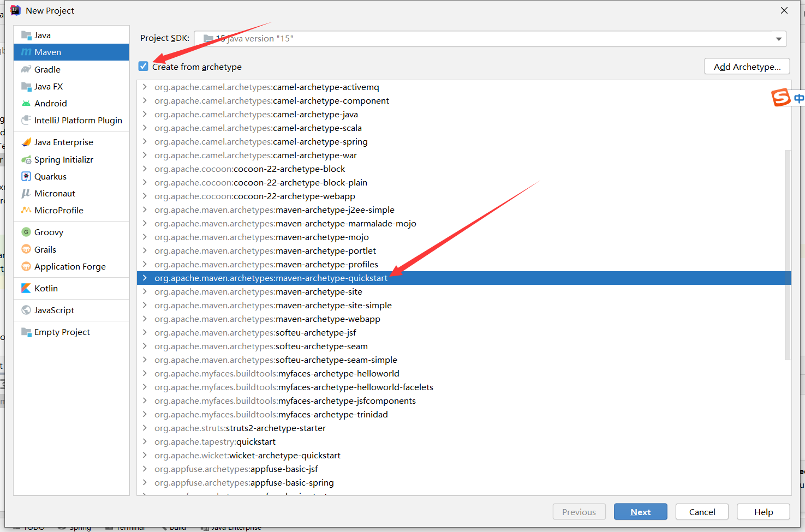This screenshot has height=532, width=805.
Task: Click the IntelliJ logo in title bar
Action: [x=15, y=10]
